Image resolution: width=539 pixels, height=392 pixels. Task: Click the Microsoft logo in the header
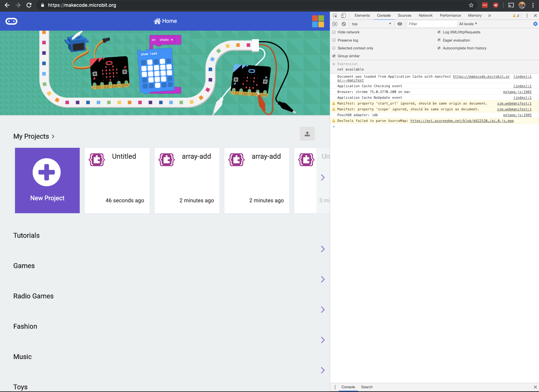[318, 21]
